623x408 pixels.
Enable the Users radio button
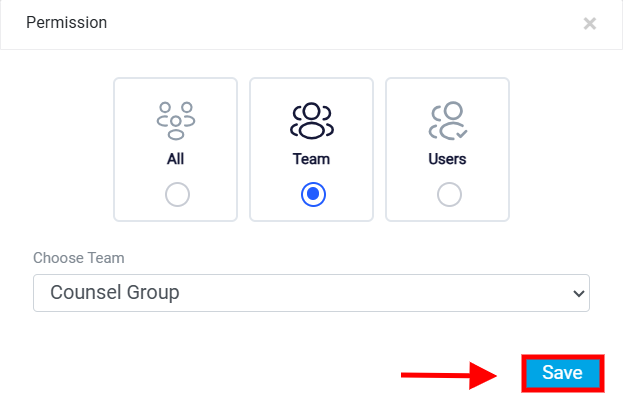pos(449,195)
